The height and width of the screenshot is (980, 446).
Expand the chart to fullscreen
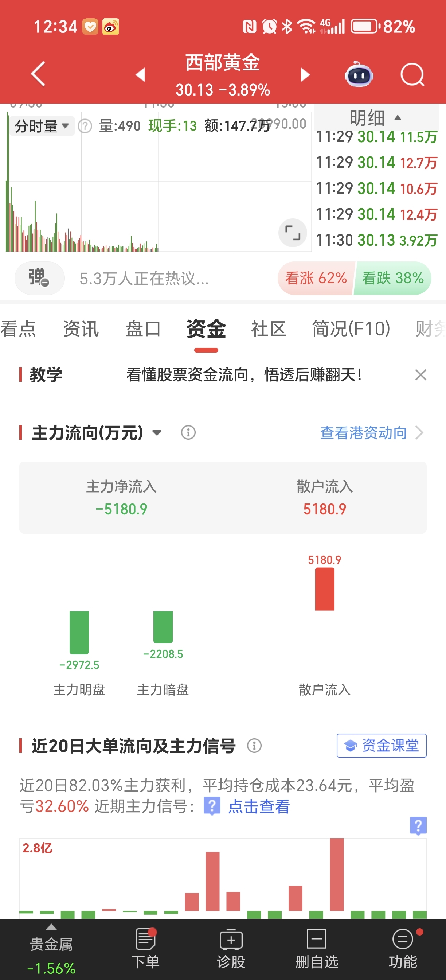coord(292,233)
